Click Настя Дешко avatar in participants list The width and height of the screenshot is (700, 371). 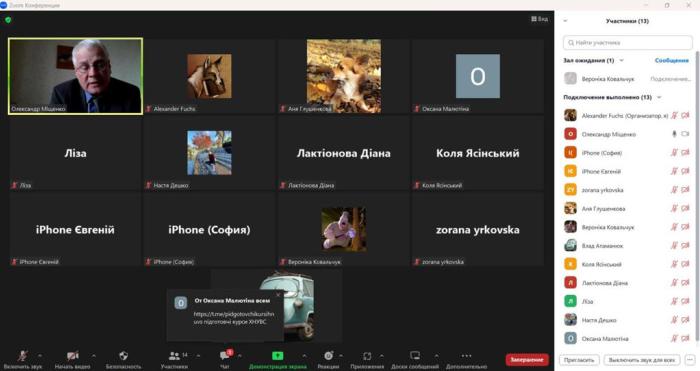pyautogui.click(x=570, y=320)
